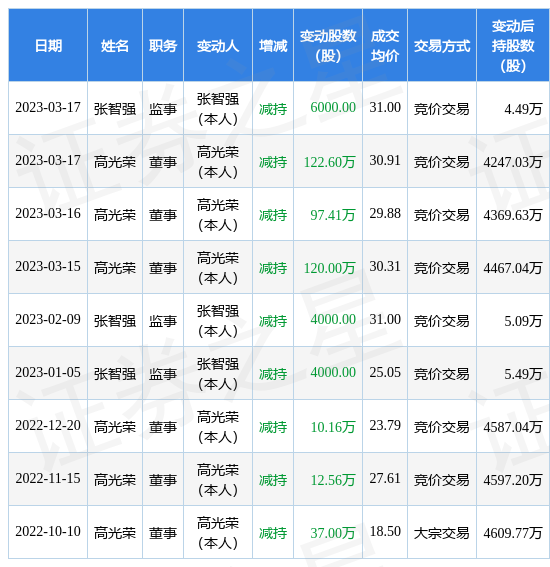Click the 变动股数(股) header
The width and height of the screenshot is (550, 567).
(328, 46)
